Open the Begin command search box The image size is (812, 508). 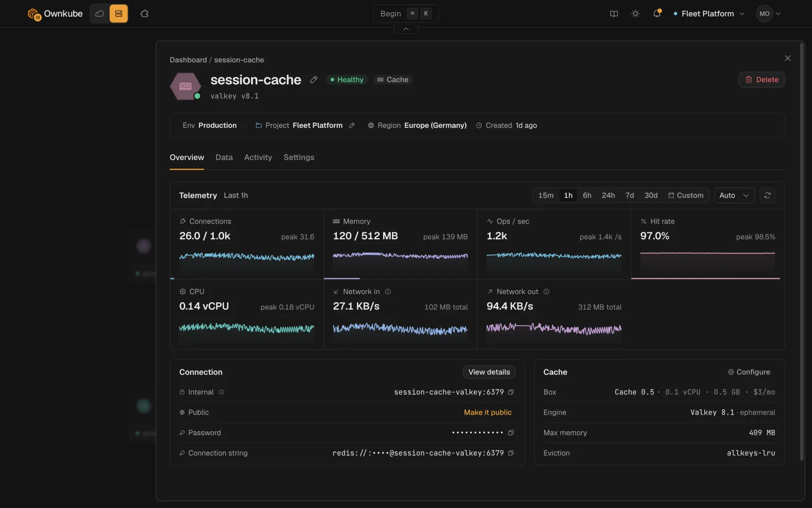pos(405,14)
